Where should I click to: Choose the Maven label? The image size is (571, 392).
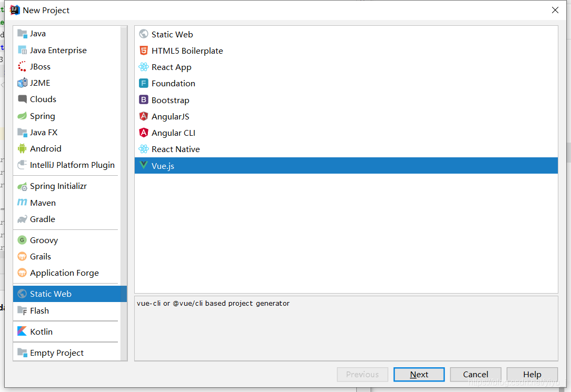coord(43,203)
